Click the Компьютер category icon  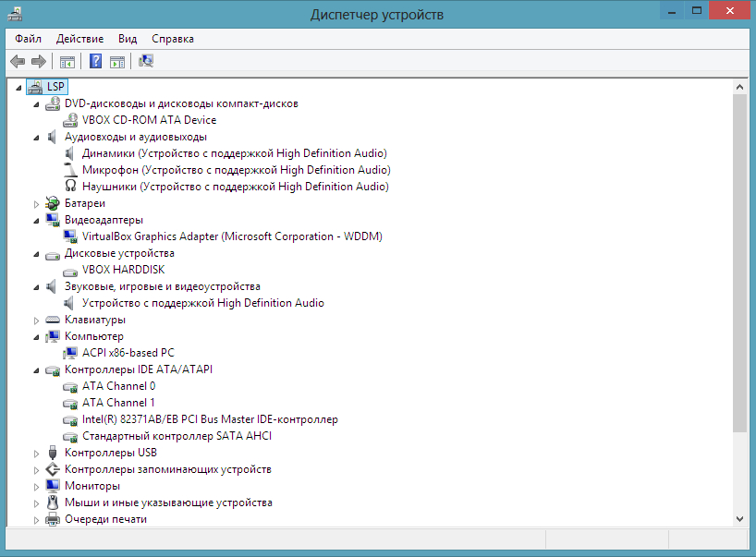pyautogui.click(x=53, y=336)
